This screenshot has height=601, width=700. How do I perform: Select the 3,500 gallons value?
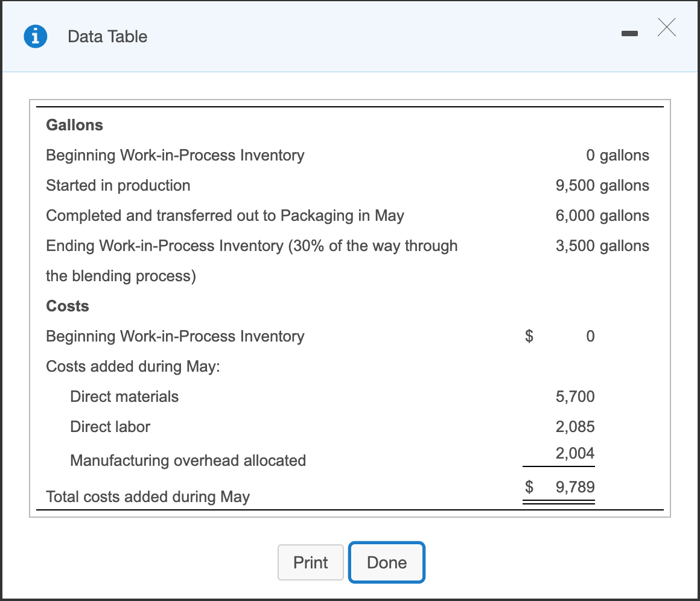click(602, 246)
